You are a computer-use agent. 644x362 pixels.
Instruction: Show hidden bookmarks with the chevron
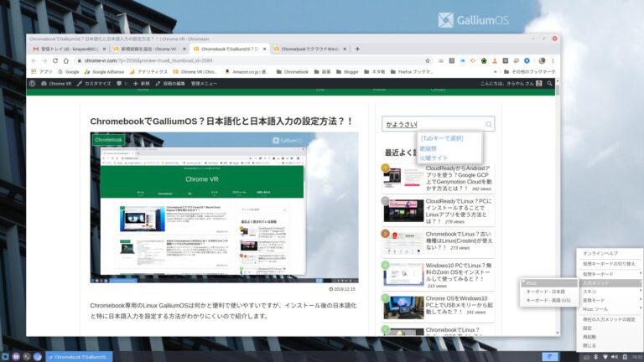coord(495,72)
